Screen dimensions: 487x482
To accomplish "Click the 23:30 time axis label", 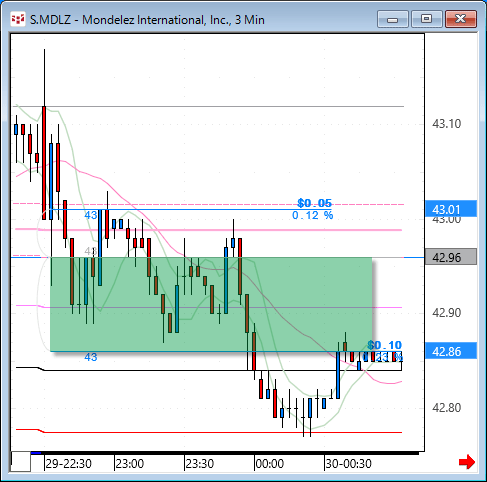I will point(200,464).
